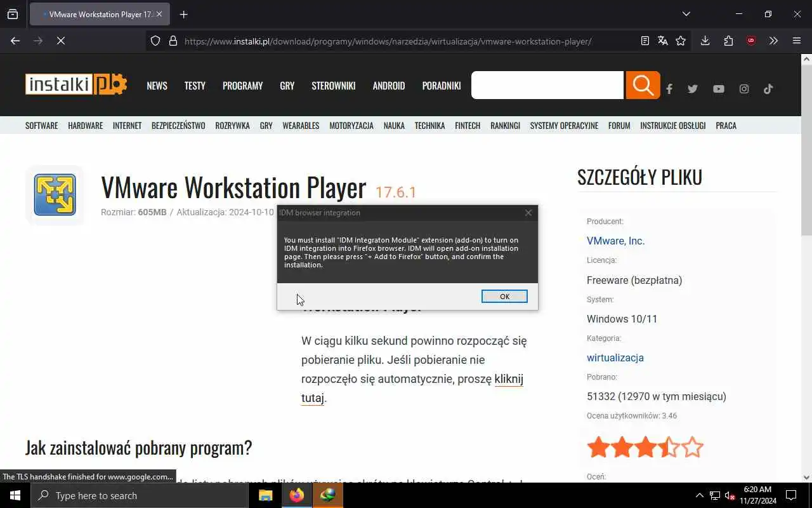Open Windows Start menu
Image resolution: width=812 pixels, height=508 pixels.
tap(15, 495)
